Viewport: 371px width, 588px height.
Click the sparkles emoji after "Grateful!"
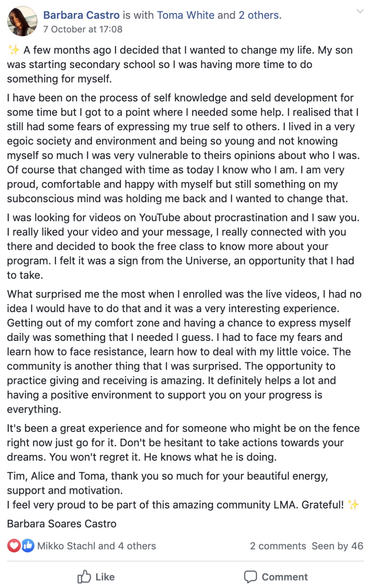click(353, 504)
